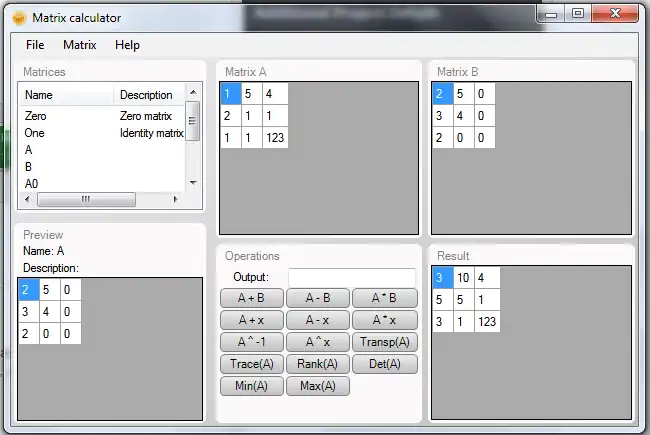The width and height of the screenshot is (650, 435).
Task: Select Matrix A top-left cell with 1
Action: [231, 94]
